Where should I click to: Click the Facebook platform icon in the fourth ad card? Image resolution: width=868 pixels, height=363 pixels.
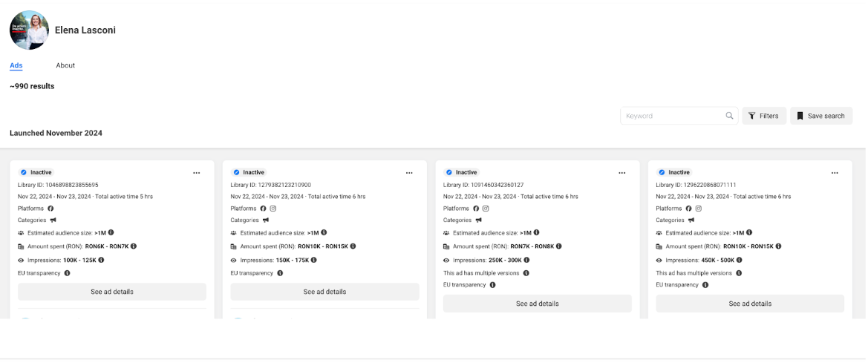[x=688, y=209]
